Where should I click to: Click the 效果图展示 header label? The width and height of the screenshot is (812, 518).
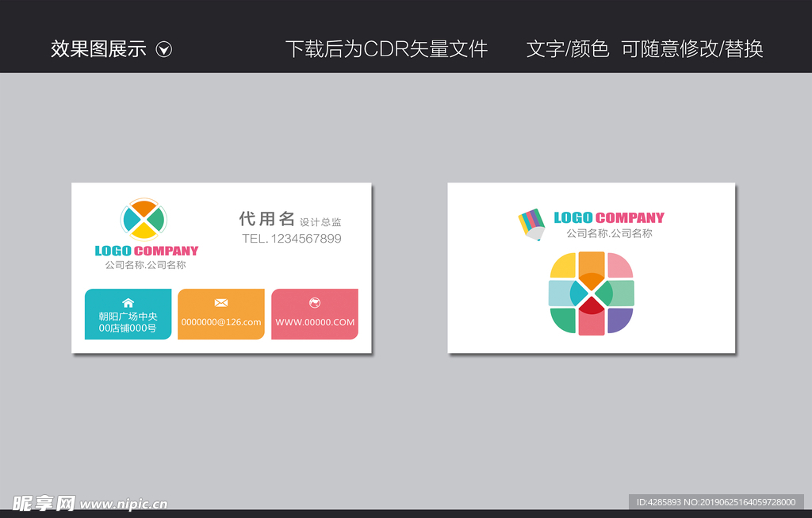tap(97, 49)
